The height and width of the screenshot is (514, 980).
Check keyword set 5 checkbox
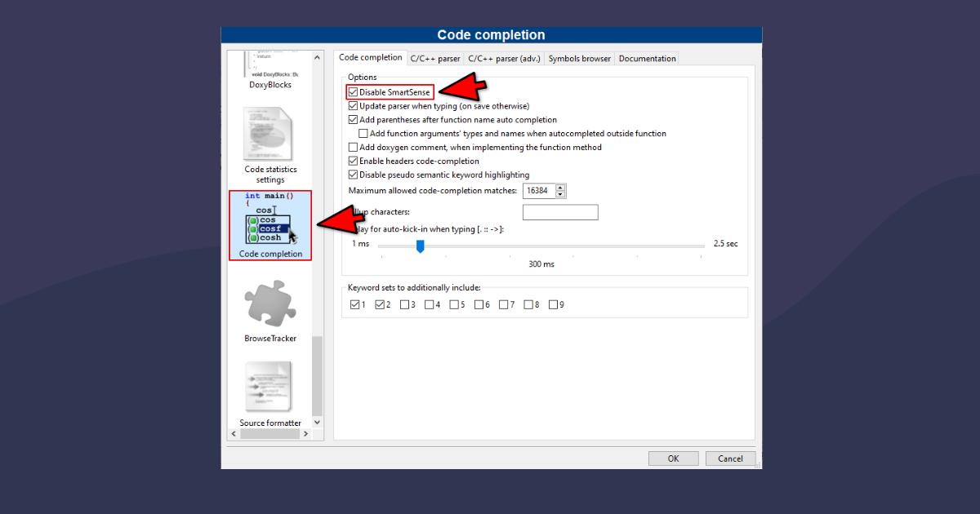pos(454,305)
